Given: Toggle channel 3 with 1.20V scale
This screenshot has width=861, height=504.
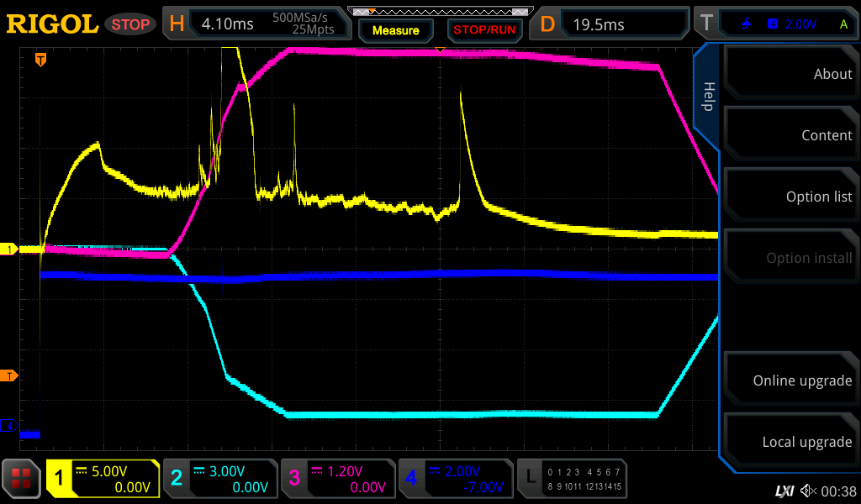Looking at the screenshot, I should click(x=336, y=479).
